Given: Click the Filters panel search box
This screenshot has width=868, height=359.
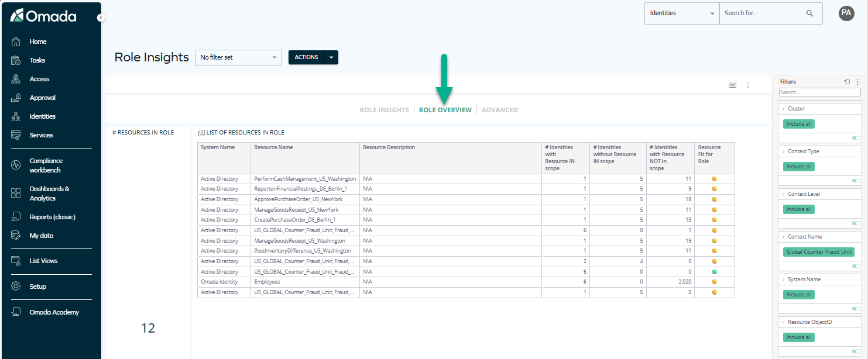Looking at the screenshot, I should (819, 92).
